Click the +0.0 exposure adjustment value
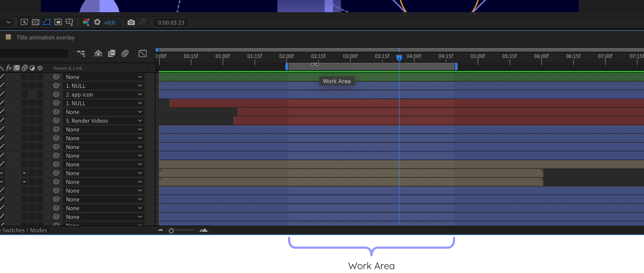This screenshot has height=273, width=644. [109, 22]
